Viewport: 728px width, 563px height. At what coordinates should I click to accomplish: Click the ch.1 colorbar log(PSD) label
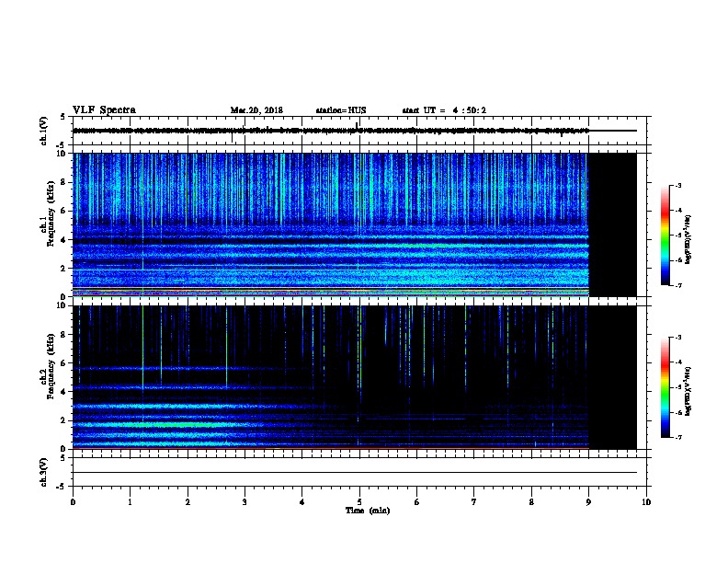[x=688, y=240]
